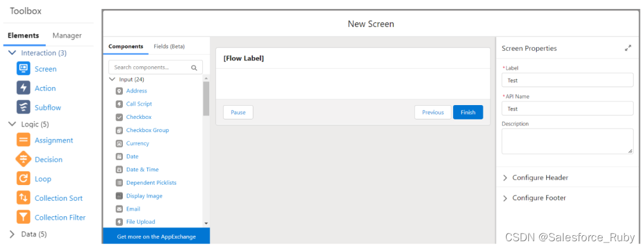The image size is (644, 249).
Task: Expand the Configure Footer section
Action: pos(505,198)
